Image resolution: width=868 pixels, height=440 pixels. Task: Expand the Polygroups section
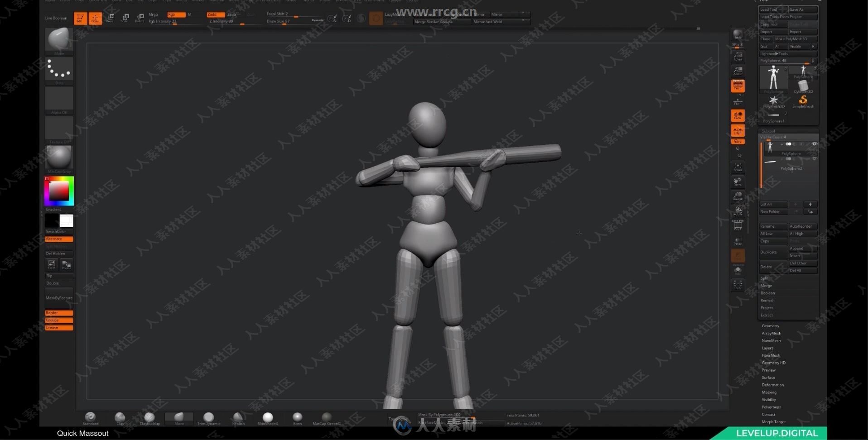[x=772, y=407]
